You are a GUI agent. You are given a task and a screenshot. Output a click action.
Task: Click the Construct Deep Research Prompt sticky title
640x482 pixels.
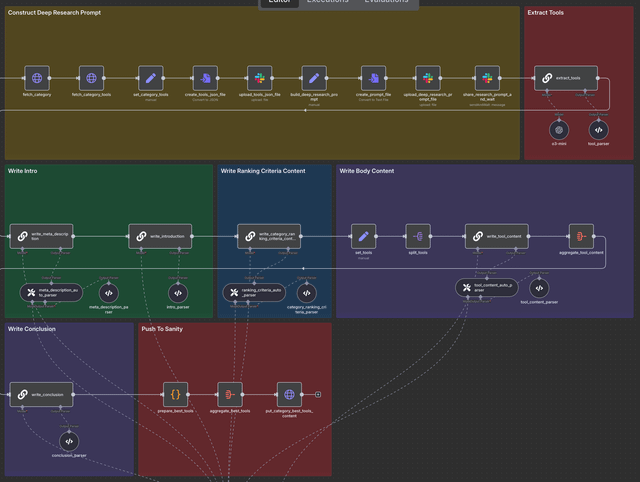pos(54,13)
